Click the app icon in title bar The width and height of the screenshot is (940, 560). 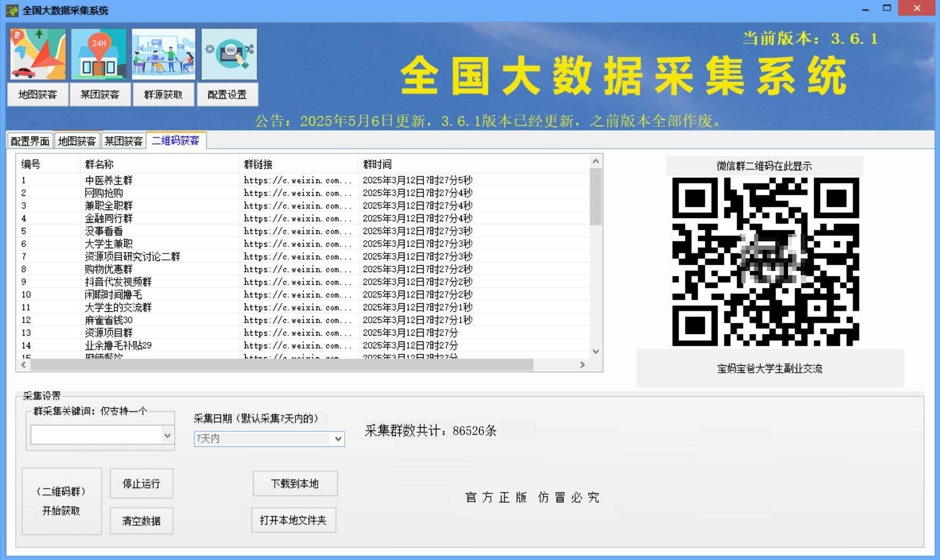(12, 10)
